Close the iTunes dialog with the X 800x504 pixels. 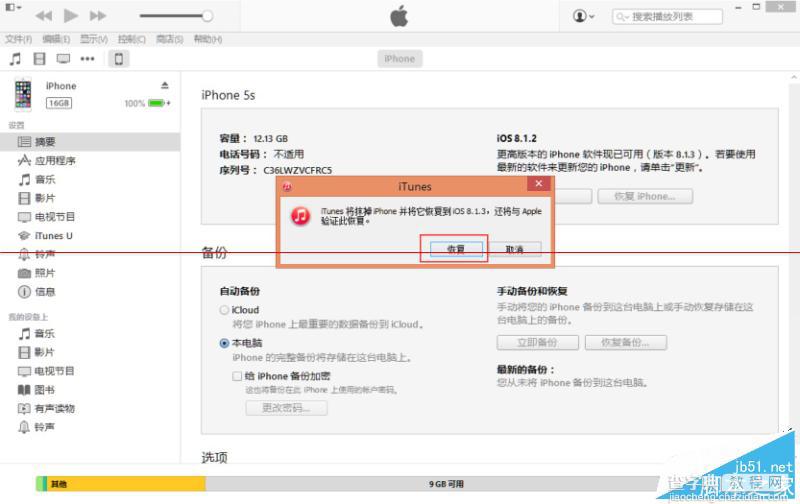(539, 184)
